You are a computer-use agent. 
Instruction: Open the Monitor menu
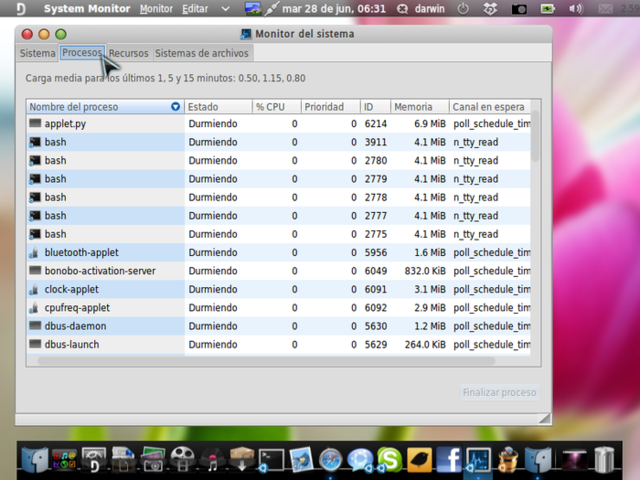point(156,9)
